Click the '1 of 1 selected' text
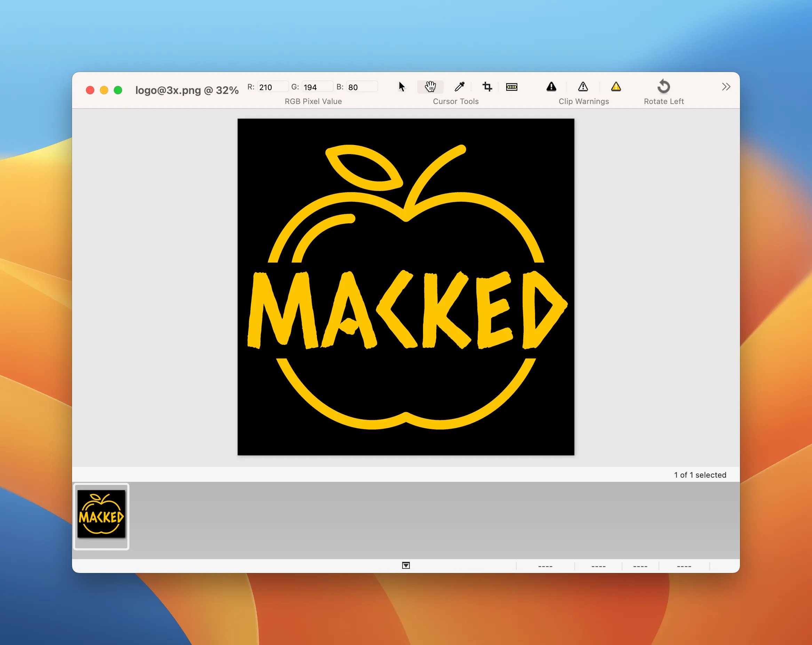 click(x=699, y=475)
